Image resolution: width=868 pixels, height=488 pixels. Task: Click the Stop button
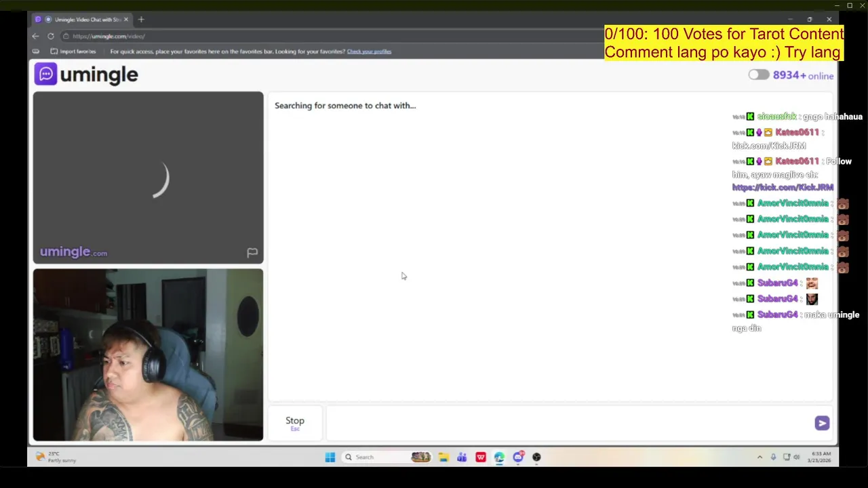pos(295,422)
